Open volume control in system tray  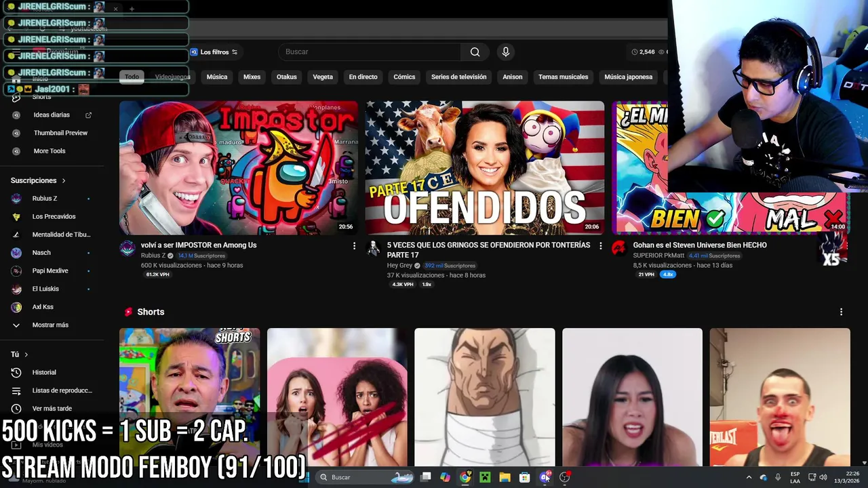click(823, 477)
